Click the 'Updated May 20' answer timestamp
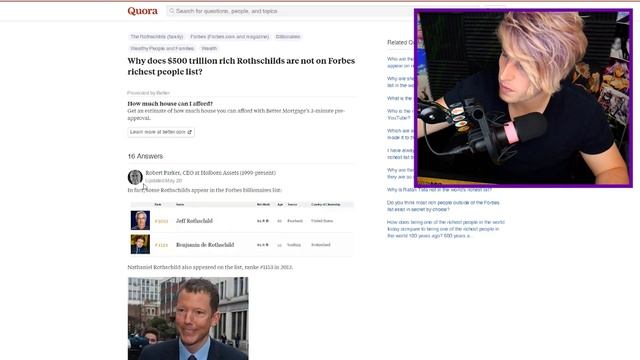640x360 pixels. [164, 180]
